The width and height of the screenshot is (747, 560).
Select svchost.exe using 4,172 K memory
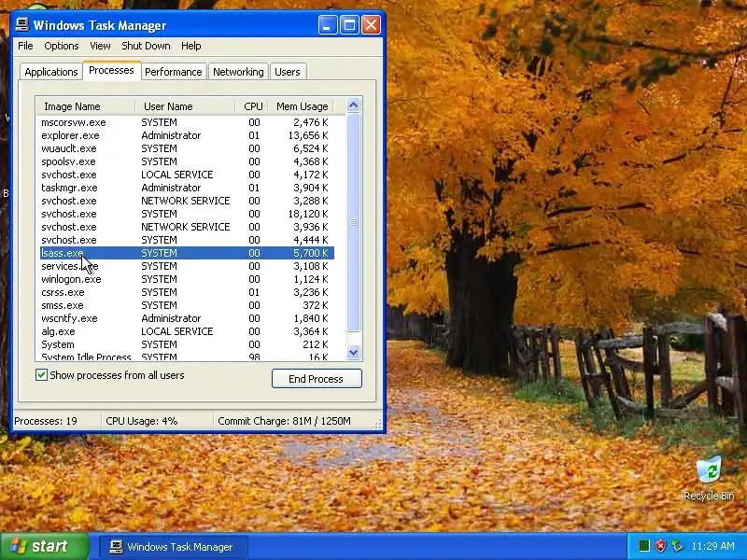(x=187, y=175)
